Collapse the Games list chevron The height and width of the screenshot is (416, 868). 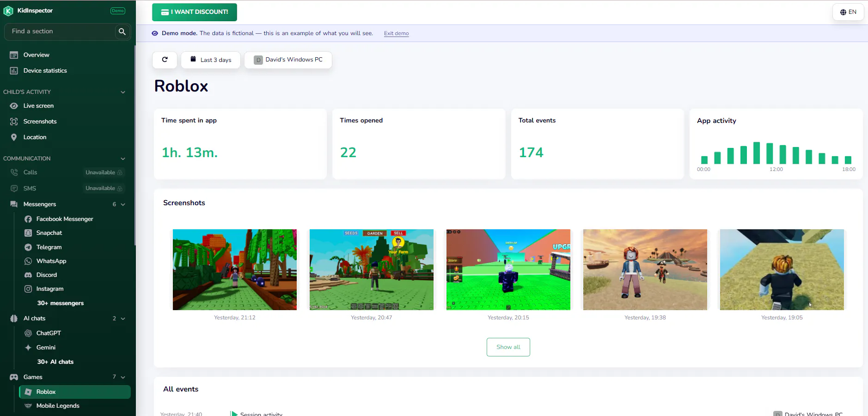click(x=123, y=377)
